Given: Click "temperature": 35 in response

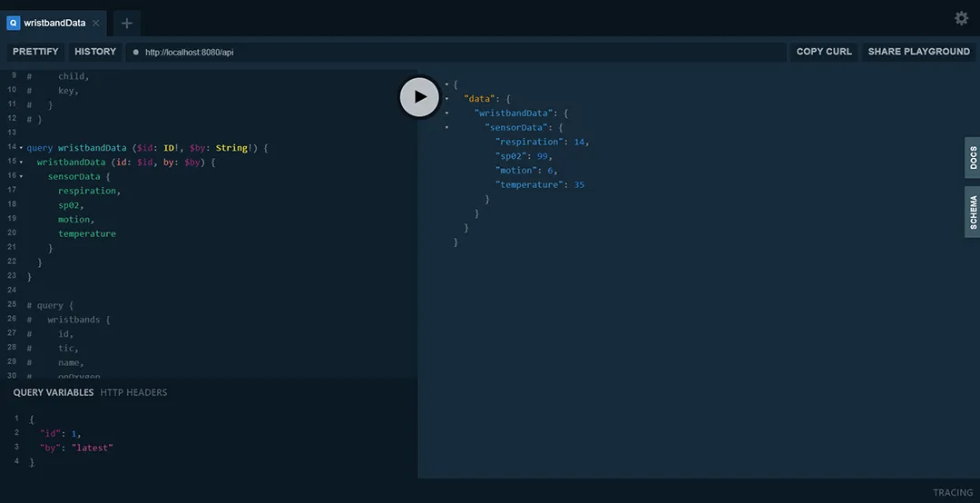Looking at the screenshot, I should [x=539, y=185].
